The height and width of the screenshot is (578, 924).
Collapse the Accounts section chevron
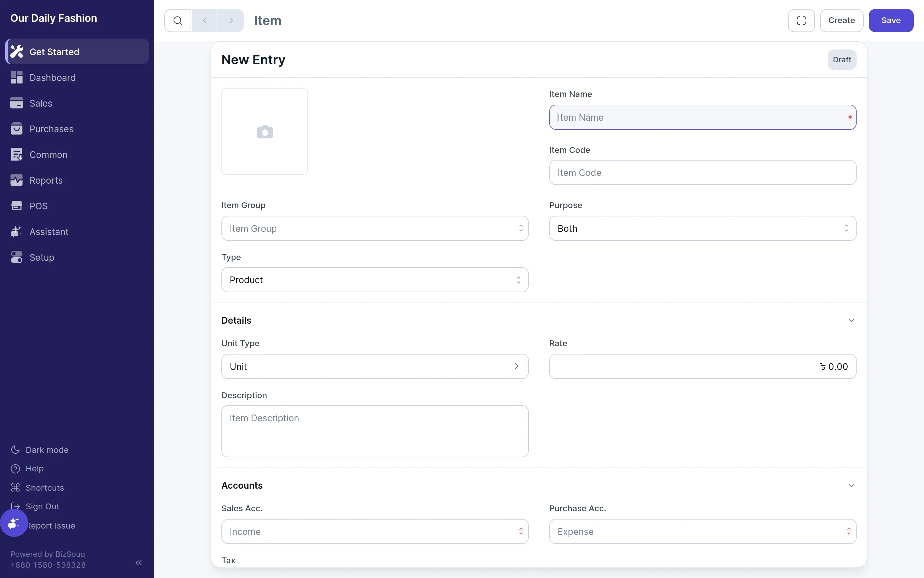coord(851,486)
